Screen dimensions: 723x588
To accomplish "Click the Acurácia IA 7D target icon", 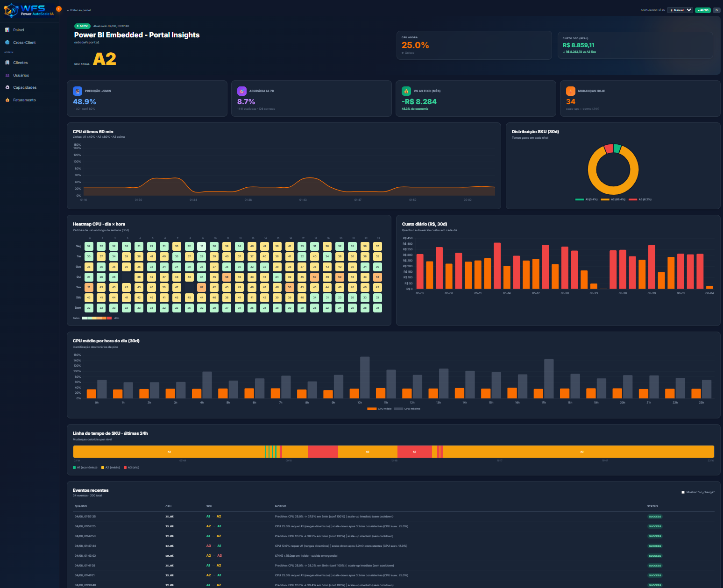I will coord(242,91).
